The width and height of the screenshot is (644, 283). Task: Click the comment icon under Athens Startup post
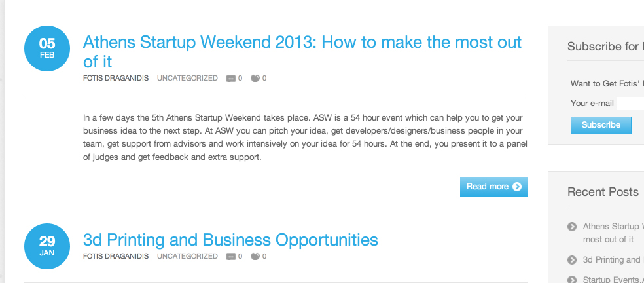pyautogui.click(x=230, y=79)
